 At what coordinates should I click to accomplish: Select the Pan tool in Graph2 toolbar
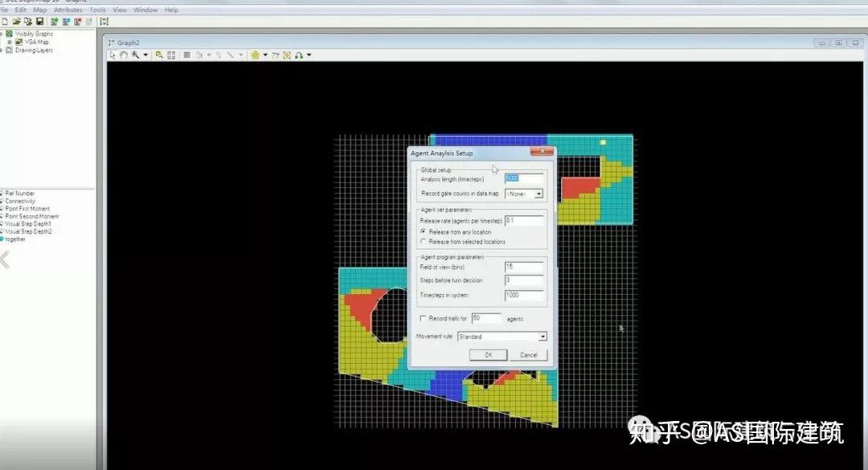pyautogui.click(x=124, y=55)
